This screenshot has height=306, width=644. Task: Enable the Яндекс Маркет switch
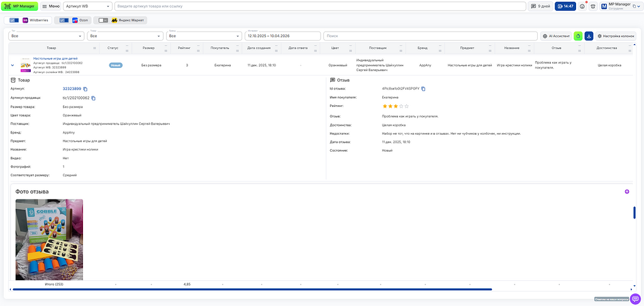103,20
